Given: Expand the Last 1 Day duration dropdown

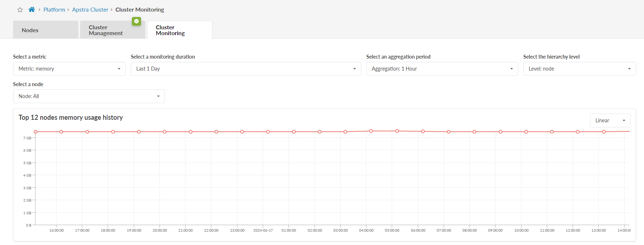Looking at the screenshot, I should pyautogui.click(x=246, y=69).
